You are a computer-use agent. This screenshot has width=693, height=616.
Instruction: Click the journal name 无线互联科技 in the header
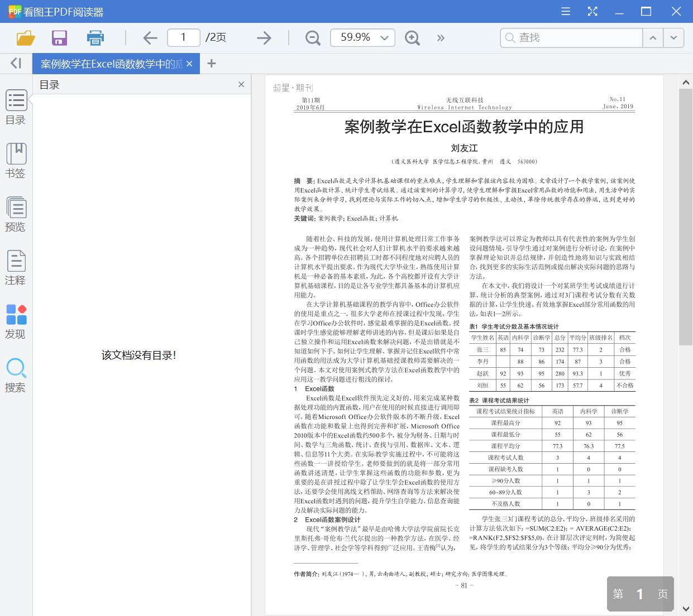coord(464,100)
